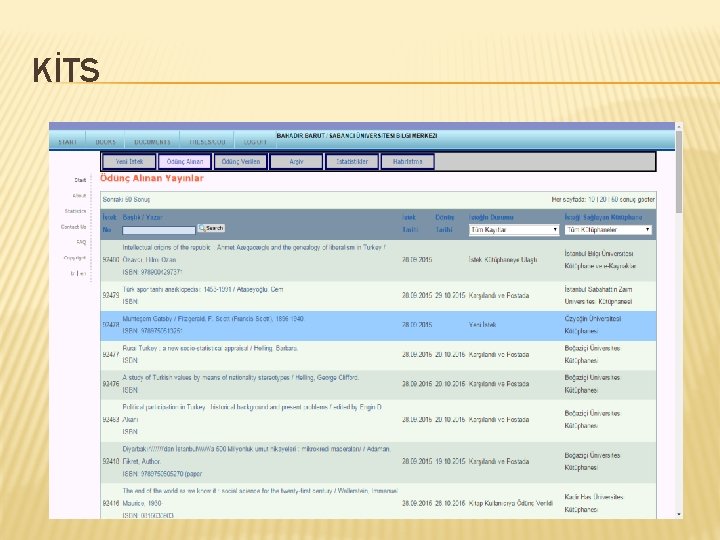
Task: Click Kadir Has Üniversitesi Kütüphanesi cell
Action: (594, 503)
